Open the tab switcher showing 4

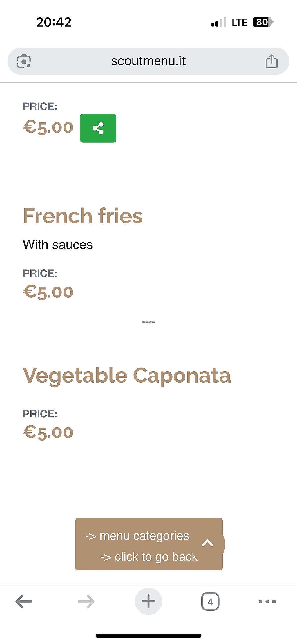pos(210,602)
